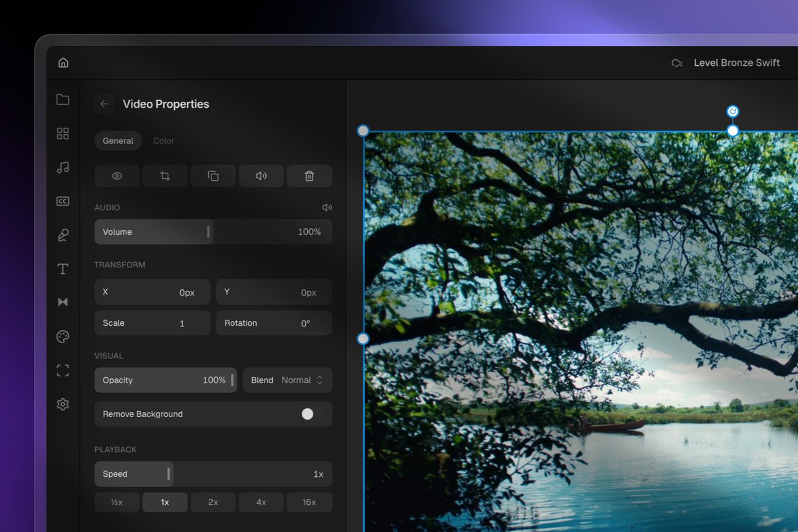798x532 pixels.
Task: Open the frame capture sidebar icon
Action: point(63,370)
